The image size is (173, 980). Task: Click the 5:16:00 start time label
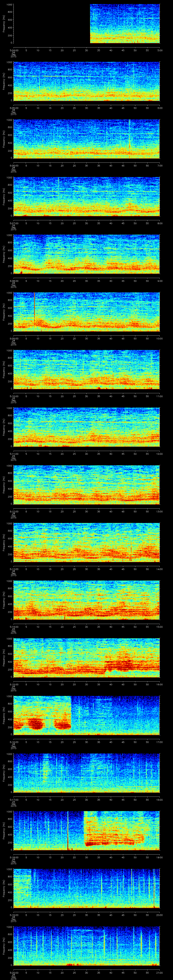coord(14,742)
